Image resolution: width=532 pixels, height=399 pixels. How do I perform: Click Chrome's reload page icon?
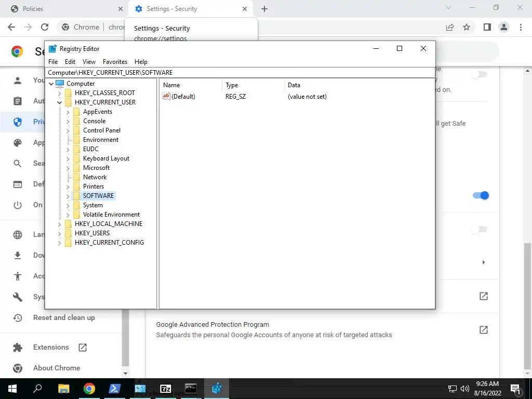point(45,27)
